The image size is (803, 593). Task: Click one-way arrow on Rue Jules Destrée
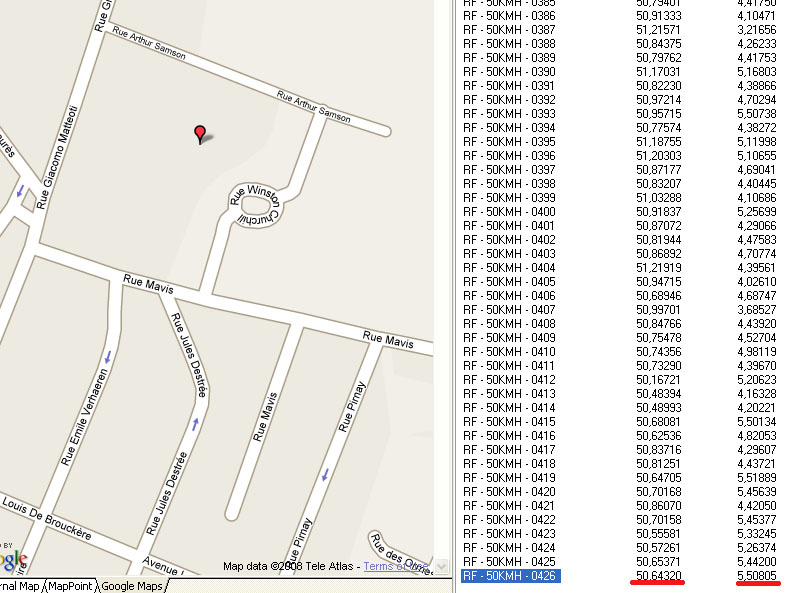194,423
